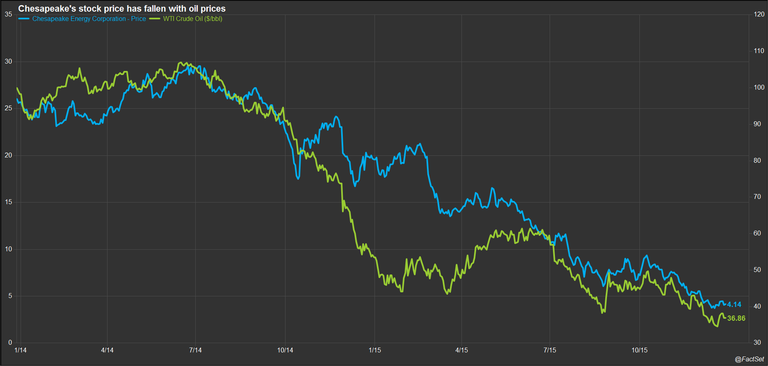Click the 4/14 date label
This screenshot has width=768, height=366.
pos(107,351)
